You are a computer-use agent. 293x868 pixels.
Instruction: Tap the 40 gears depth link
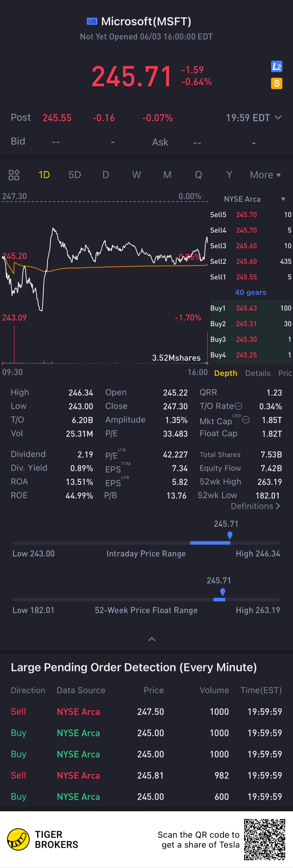(x=250, y=293)
